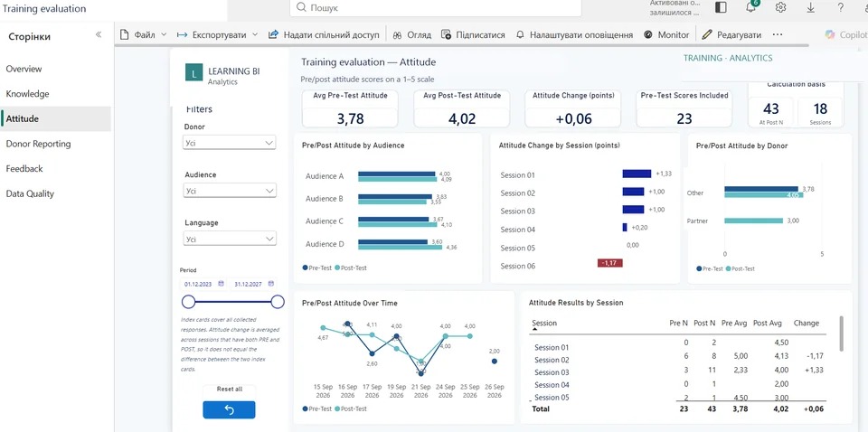Screen dimensions: 868x432
Task: Click the 18 Sessions card
Action: coord(820,112)
